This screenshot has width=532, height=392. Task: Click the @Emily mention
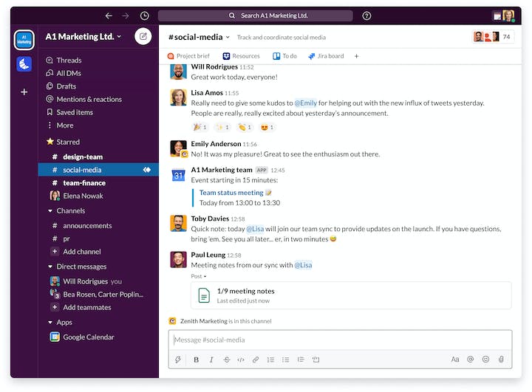305,103
